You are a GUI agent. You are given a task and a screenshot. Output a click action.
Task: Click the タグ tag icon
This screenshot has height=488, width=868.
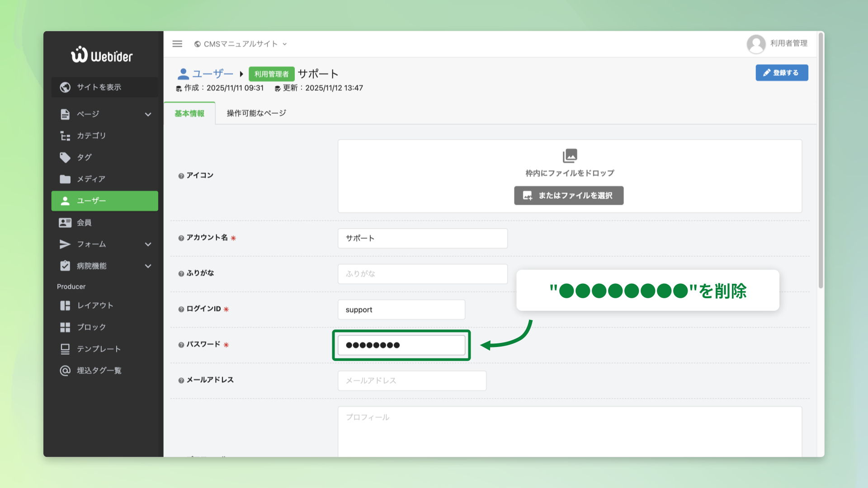point(65,157)
